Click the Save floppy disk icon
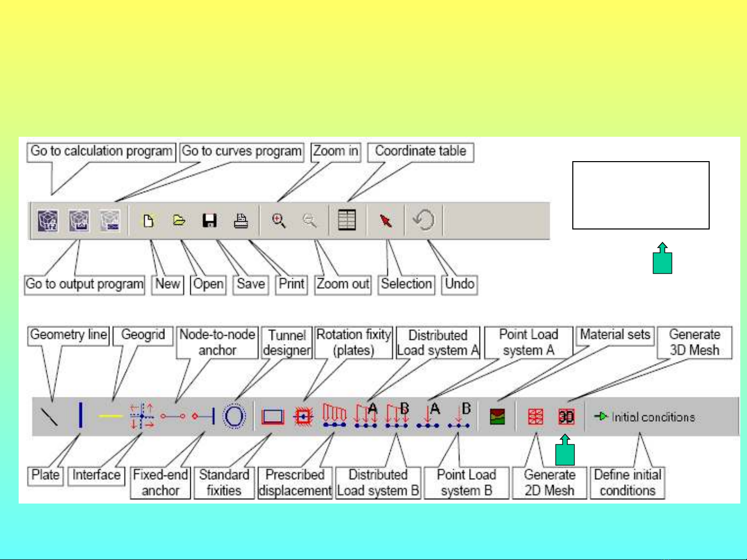The height and width of the screenshot is (560, 747). [x=209, y=221]
